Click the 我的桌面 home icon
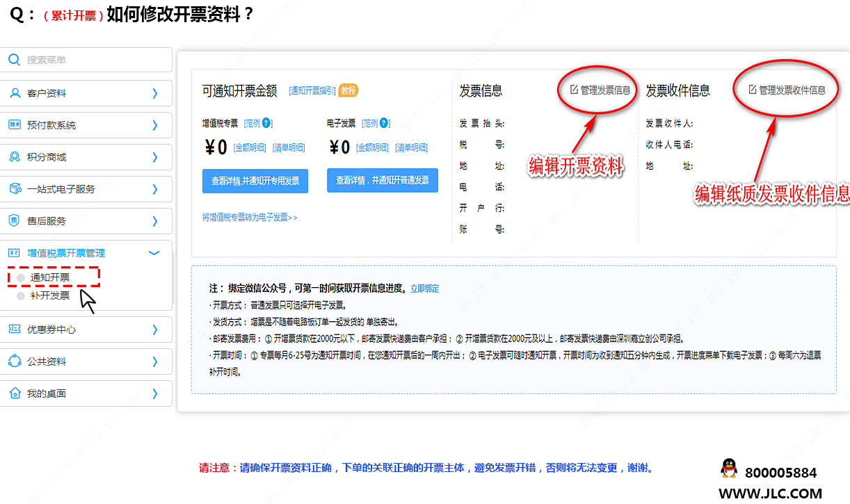The width and height of the screenshot is (850, 504). pos(15,393)
